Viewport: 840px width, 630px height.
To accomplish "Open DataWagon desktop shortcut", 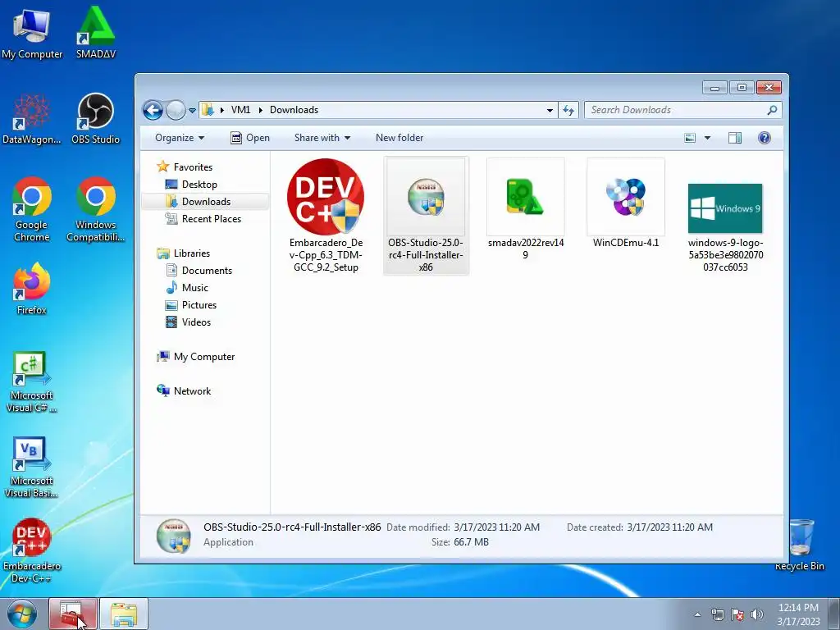I will (x=32, y=119).
